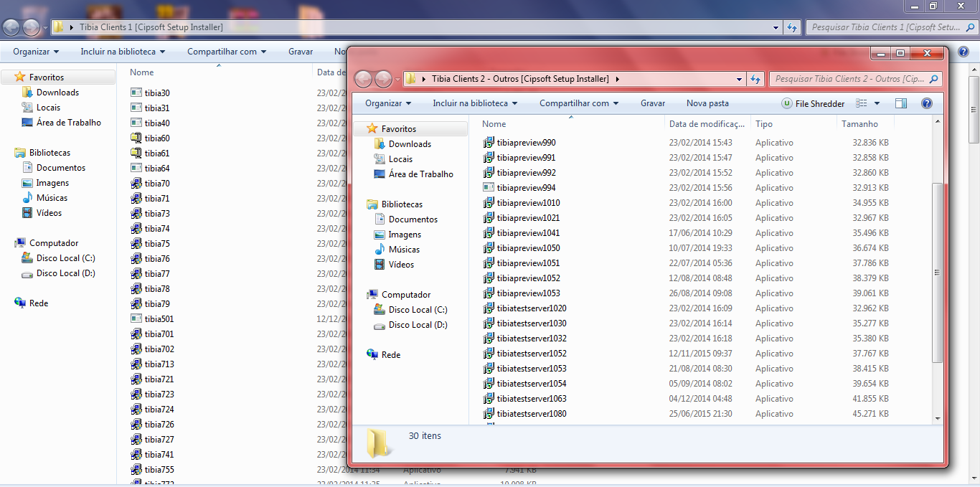Create a Nova pasta in Tibia Clients 2

[707, 103]
